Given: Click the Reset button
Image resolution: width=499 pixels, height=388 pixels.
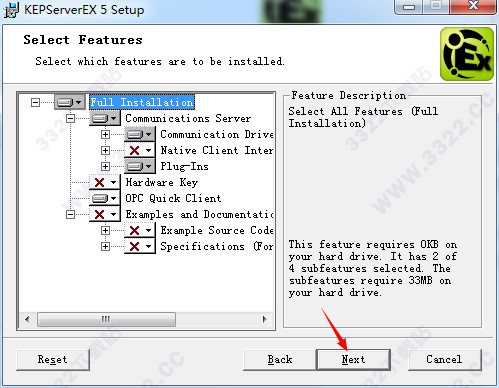Looking at the screenshot, I should 53,359.
